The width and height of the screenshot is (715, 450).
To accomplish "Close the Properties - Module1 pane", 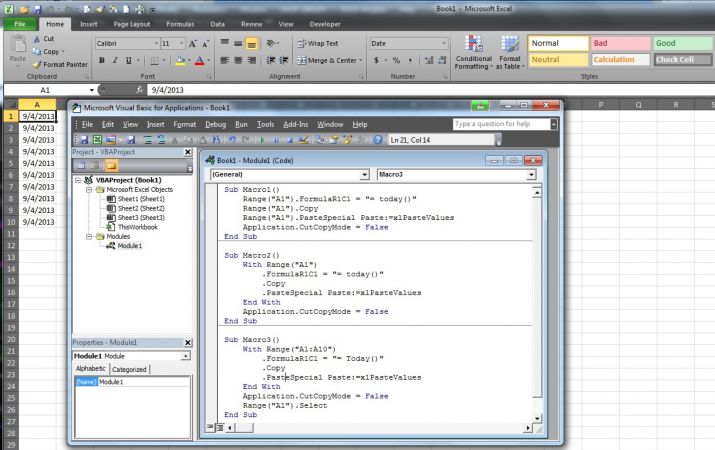I will click(187, 342).
